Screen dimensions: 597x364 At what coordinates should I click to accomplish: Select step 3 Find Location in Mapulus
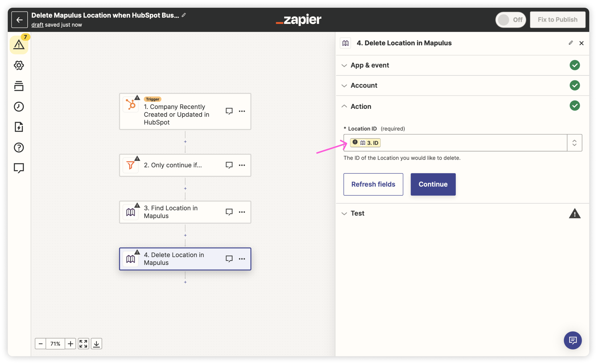click(185, 212)
